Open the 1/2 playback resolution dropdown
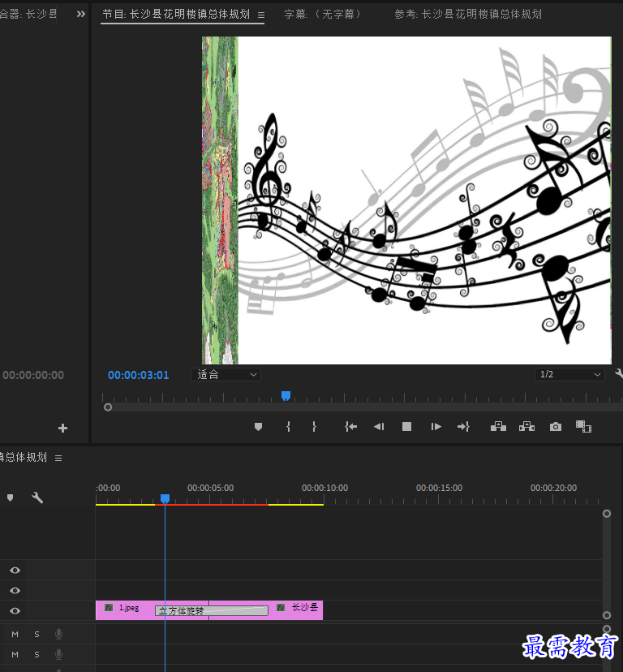 [569, 375]
